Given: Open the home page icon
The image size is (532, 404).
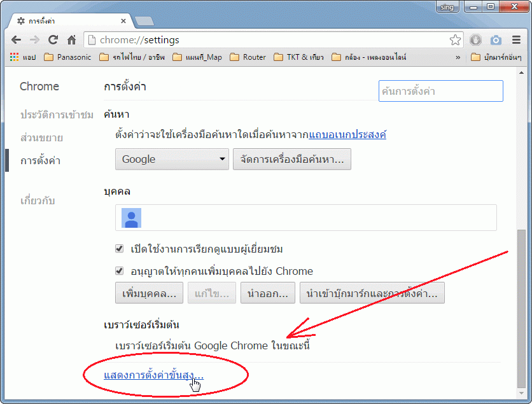Looking at the screenshot, I should tap(71, 40).
